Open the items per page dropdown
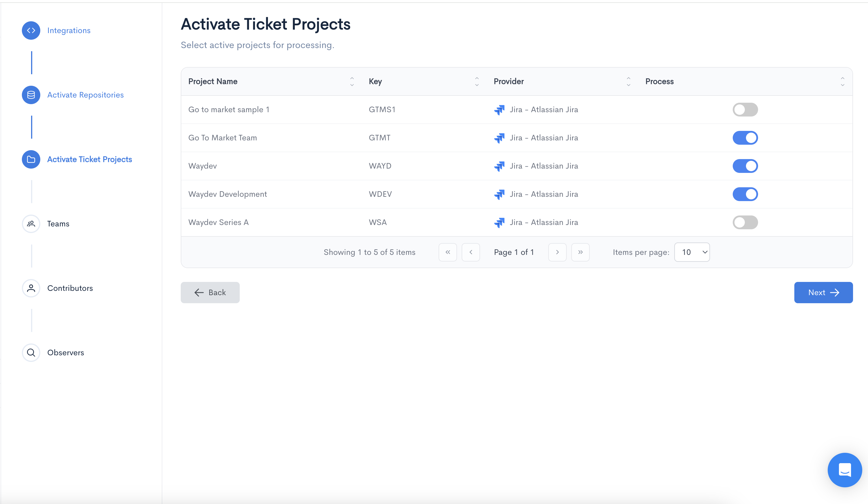The image size is (868, 504). (692, 252)
